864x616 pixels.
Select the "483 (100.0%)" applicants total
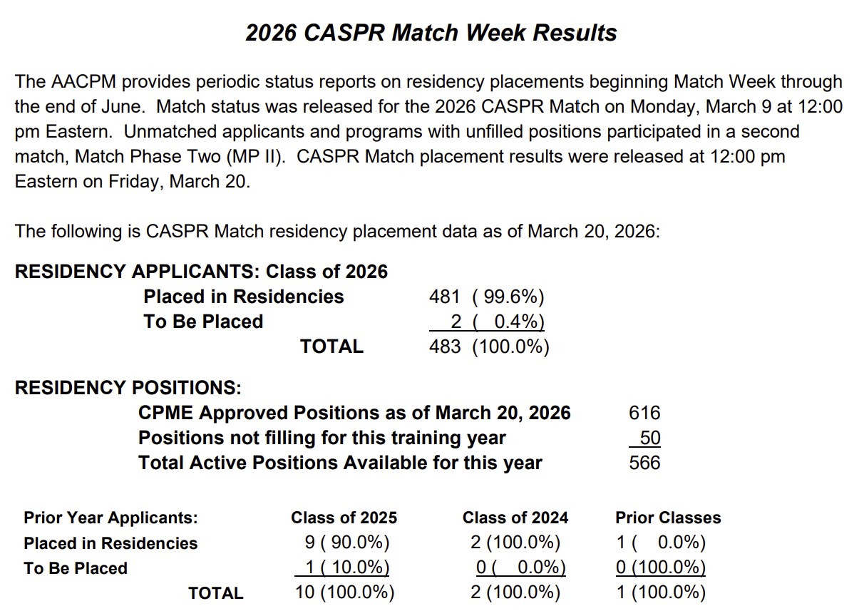[489, 346]
